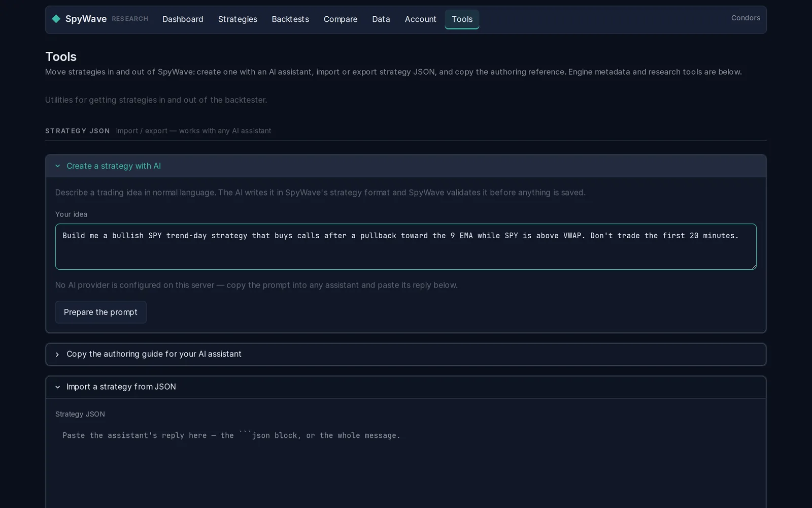Select the Tools tab
The width and height of the screenshot is (812, 508).
click(462, 19)
